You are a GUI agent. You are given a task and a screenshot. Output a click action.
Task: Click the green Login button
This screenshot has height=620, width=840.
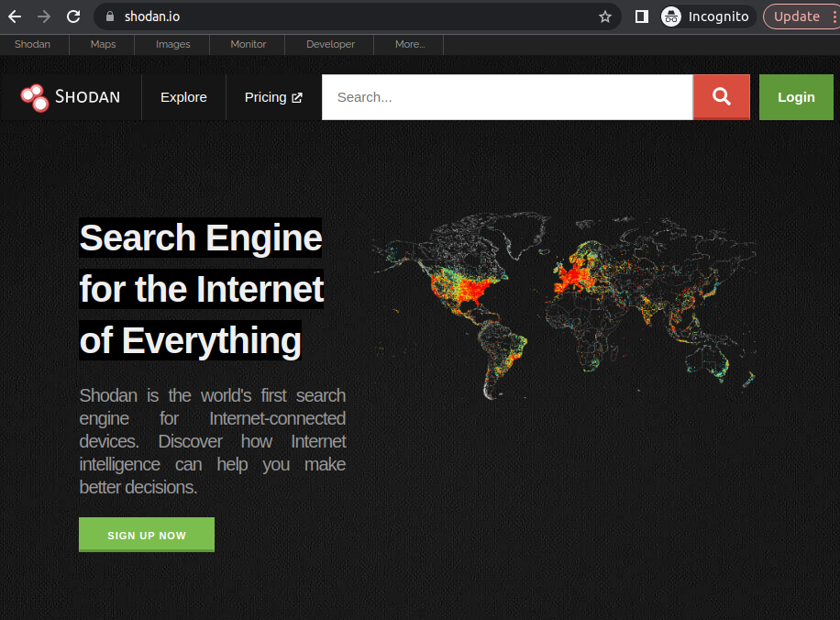(796, 97)
